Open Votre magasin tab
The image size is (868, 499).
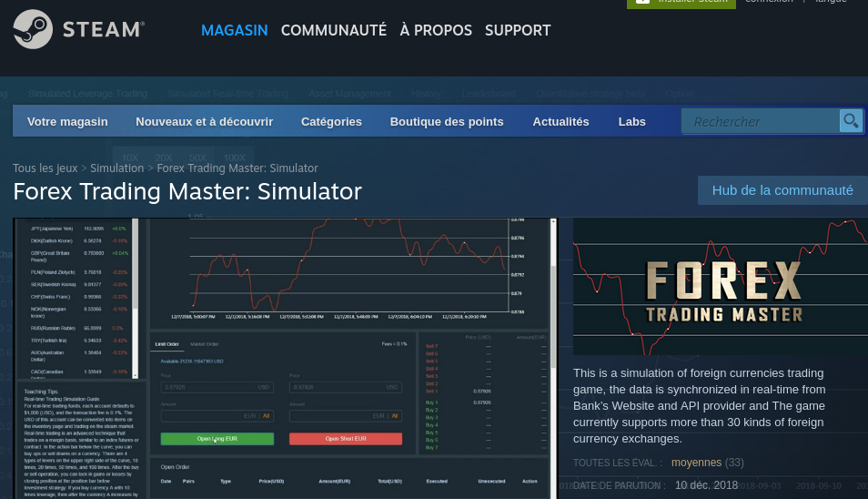(x=67, y=121)
